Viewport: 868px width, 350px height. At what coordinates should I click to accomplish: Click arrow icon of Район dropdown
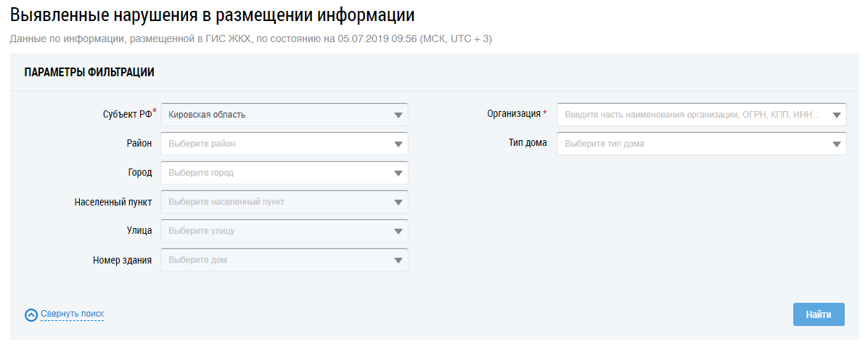[398, 144]
